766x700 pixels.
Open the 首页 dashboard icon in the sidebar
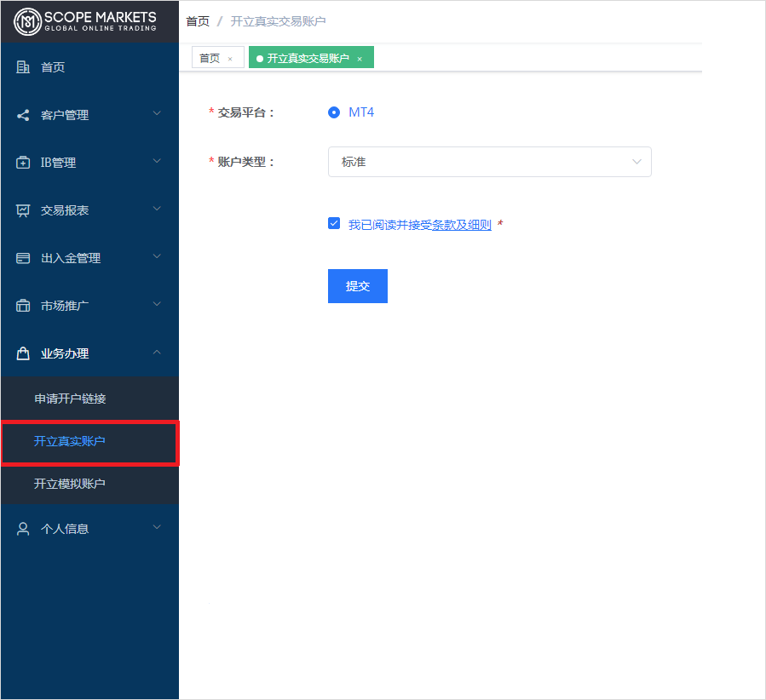click(x=21, y=66)
